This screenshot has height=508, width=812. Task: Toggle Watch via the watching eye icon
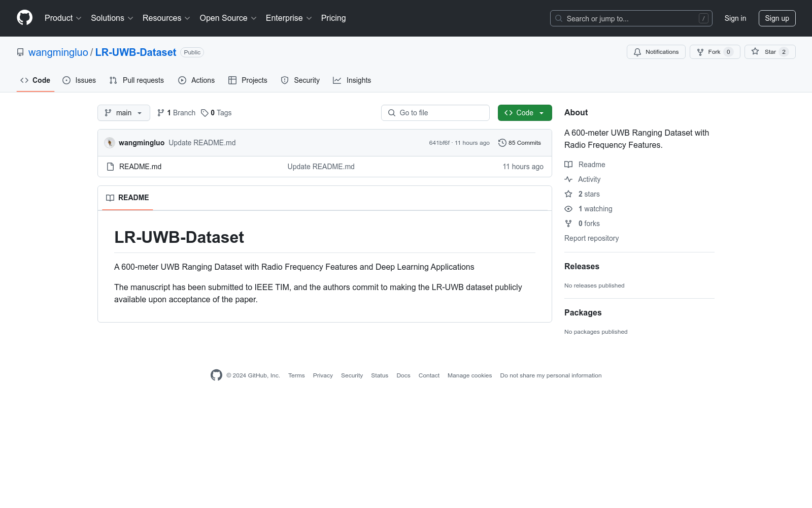568,209
